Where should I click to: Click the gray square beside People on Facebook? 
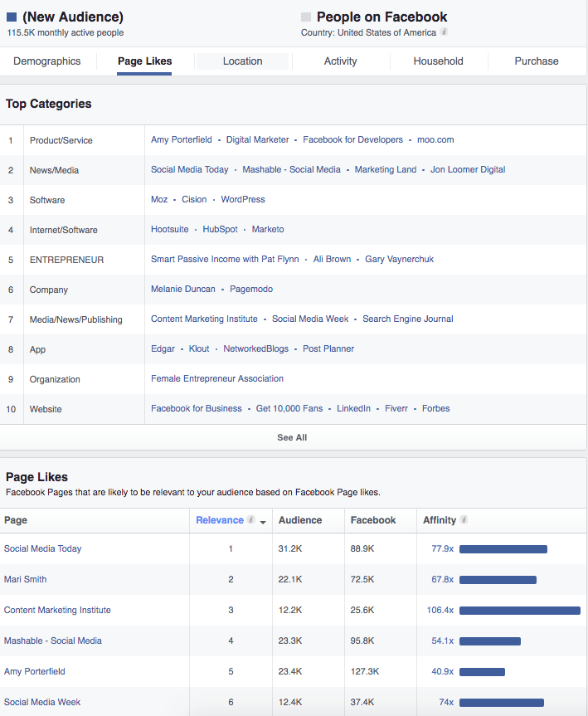(306, 17)
